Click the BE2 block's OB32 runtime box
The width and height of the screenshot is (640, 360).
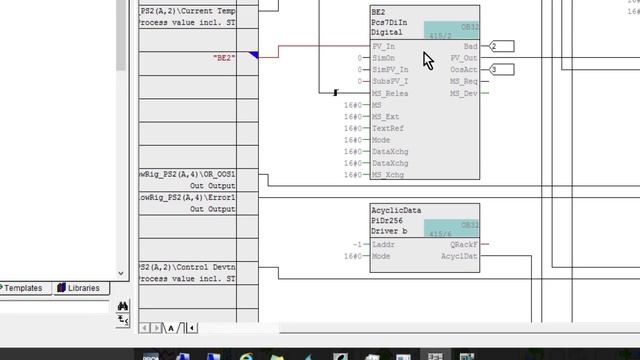pos(451,30)
